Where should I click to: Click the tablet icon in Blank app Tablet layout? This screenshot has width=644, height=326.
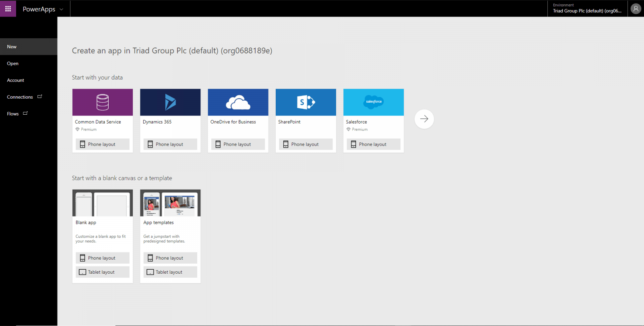(x=83, y=272)
